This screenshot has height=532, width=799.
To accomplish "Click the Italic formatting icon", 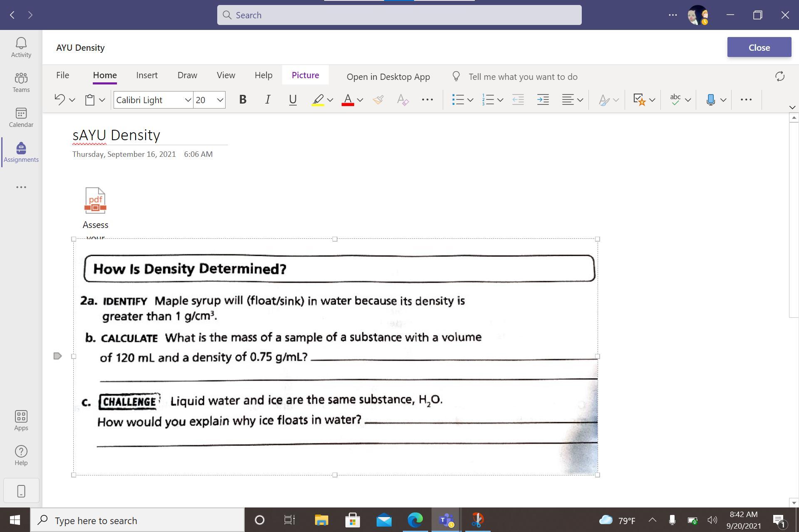I will [268, 100].
